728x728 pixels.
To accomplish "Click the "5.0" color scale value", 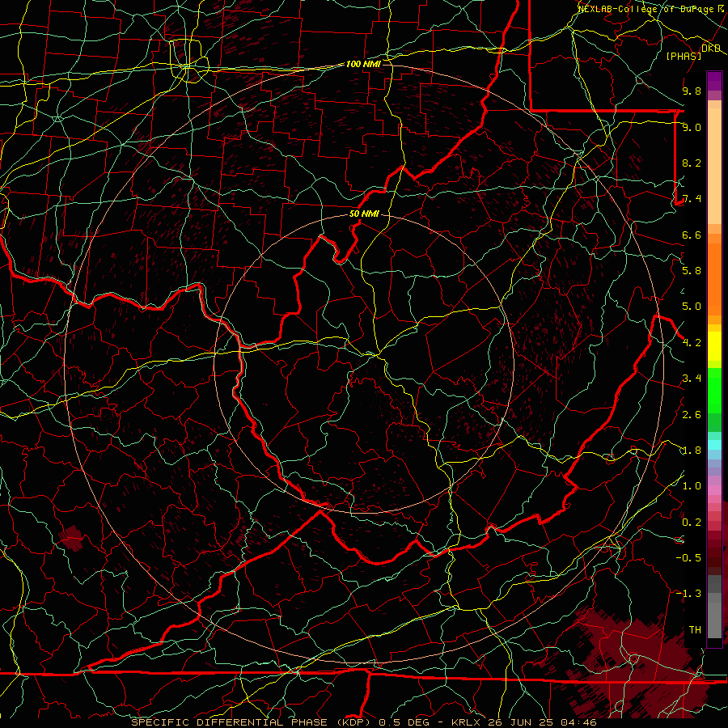I will point(692,307).
